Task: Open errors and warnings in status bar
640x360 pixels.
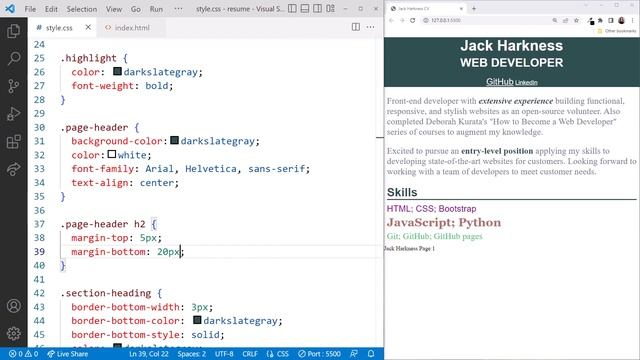Action: pyautogui.click(x=23, y=354)
